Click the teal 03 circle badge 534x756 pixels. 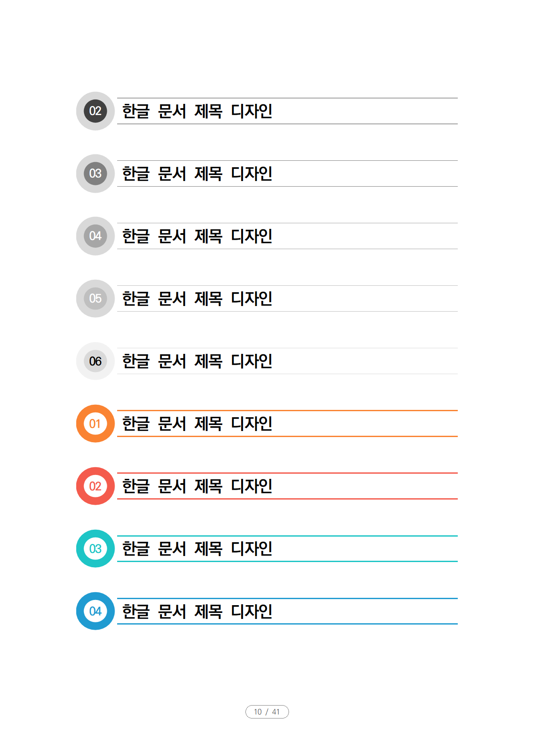click(x=95, y=548)
